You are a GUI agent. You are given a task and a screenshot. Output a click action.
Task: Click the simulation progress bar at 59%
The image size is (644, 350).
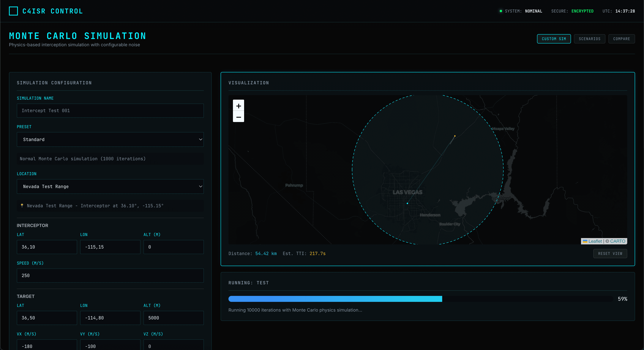(335, 299)
